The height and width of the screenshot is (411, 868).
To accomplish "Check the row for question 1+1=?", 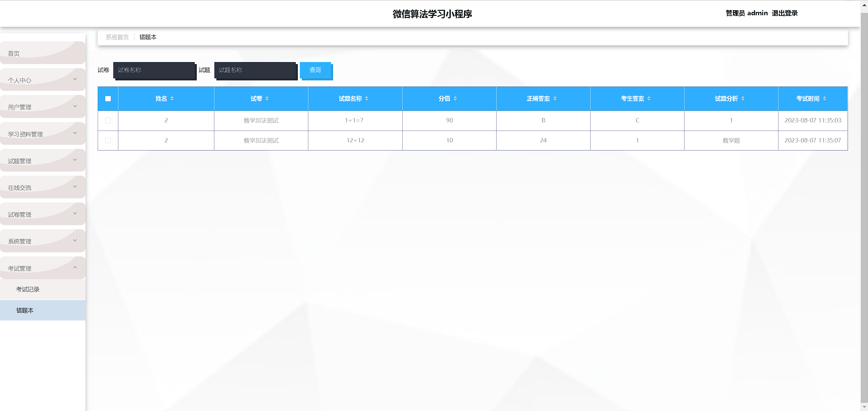I will click(x=108, y=121).
